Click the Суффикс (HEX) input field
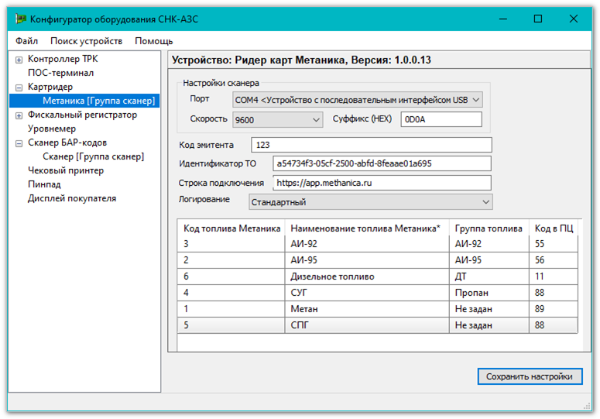 click(x=440, y=120)
